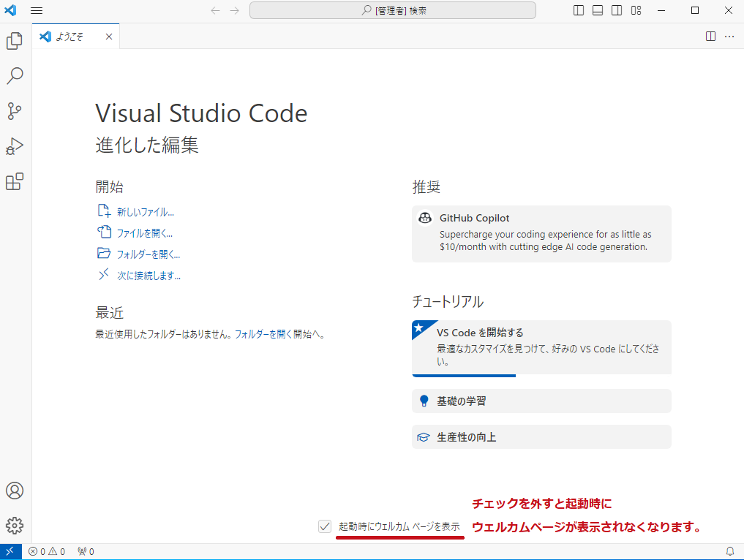
Task: Open the Extensions view
Action: click(15, 181)
